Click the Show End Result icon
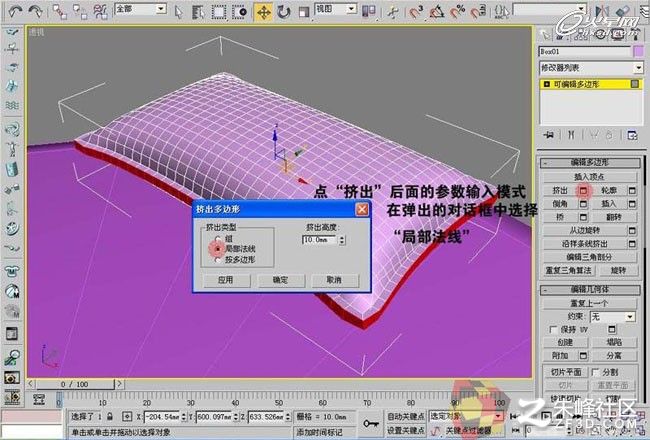This screenshot has height=440, width=650. click(x=571, y=135)
